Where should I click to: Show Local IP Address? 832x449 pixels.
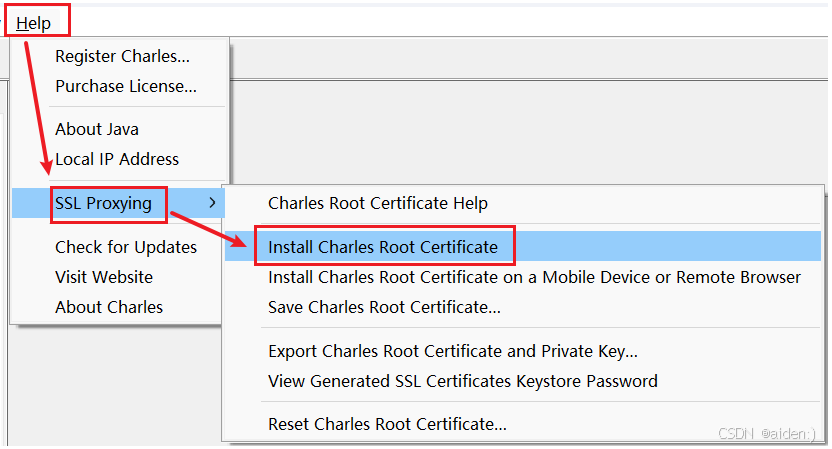[117, 159]
